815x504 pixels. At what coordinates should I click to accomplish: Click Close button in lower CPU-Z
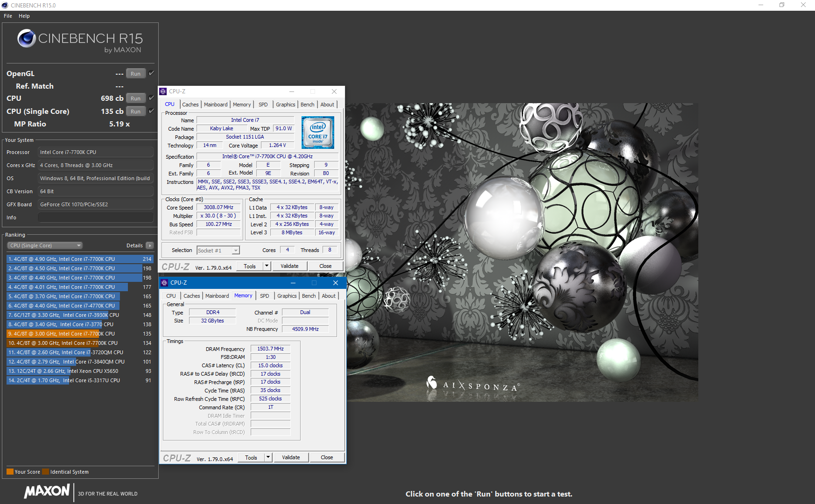click(327, 457)
